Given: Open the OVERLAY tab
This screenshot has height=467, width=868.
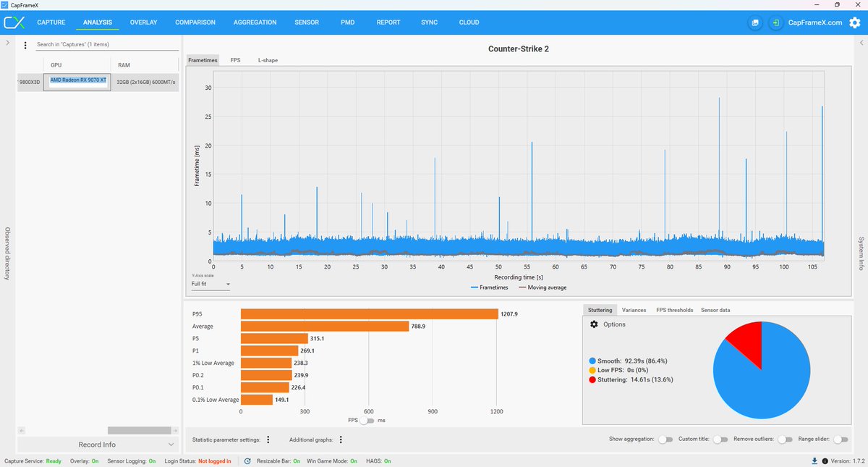Looking at the screenshot, I should pos(143,22).
